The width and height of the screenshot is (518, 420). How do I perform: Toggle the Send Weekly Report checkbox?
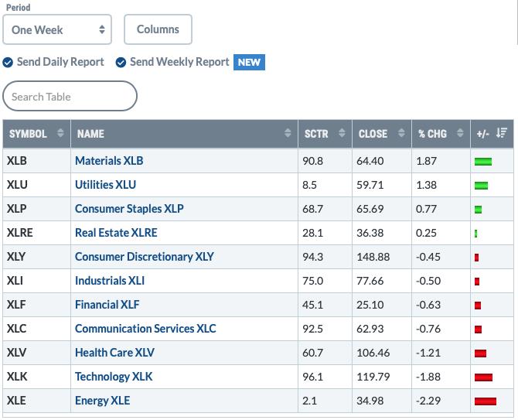pyautogui.click(x=121, y=62)
